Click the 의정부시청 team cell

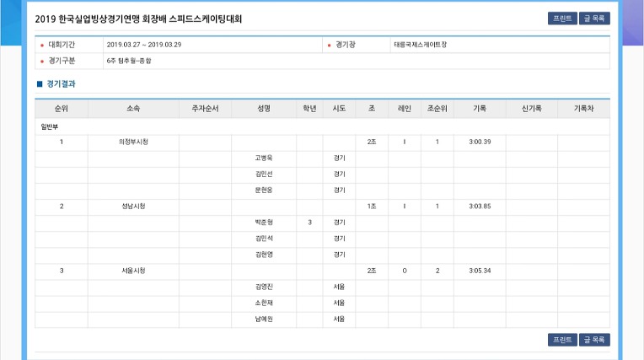pos(133,142)
